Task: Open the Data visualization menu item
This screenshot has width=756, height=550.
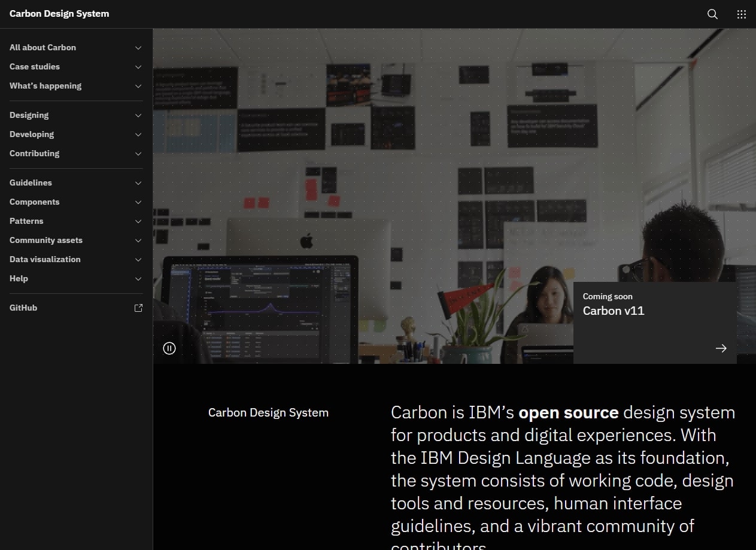Action: pos(76,259)
